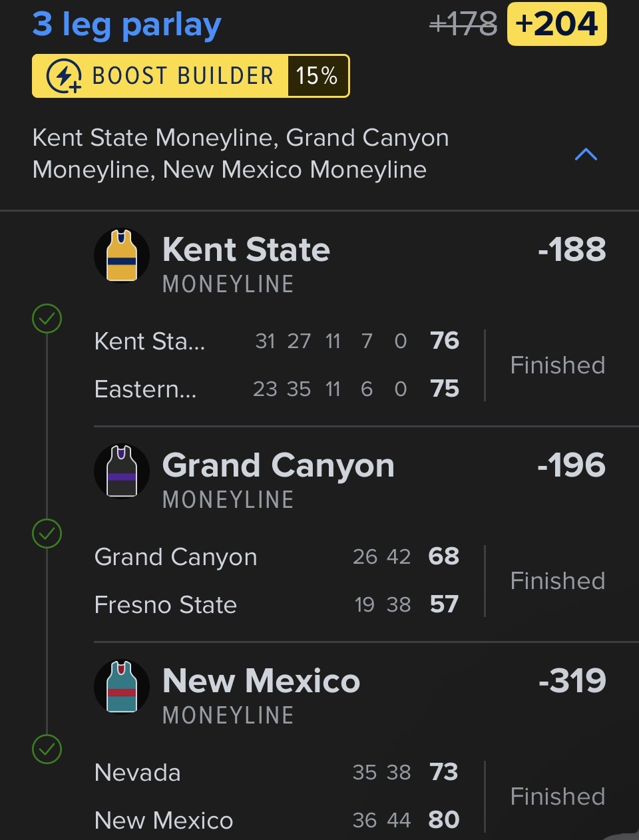Tap the boosted +204 odds badge
Viewport: 639px width, 840px height.
tap(556, 25)
